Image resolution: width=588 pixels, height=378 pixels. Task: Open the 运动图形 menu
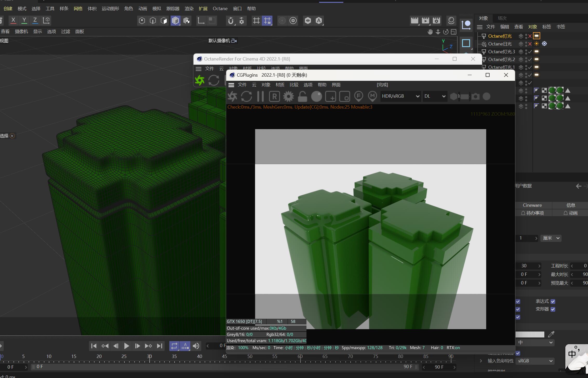[110, 9]
